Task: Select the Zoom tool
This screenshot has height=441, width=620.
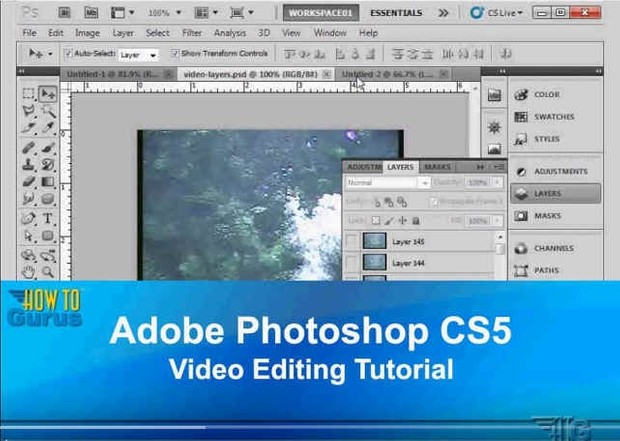Action: click(x=48, y=272)
